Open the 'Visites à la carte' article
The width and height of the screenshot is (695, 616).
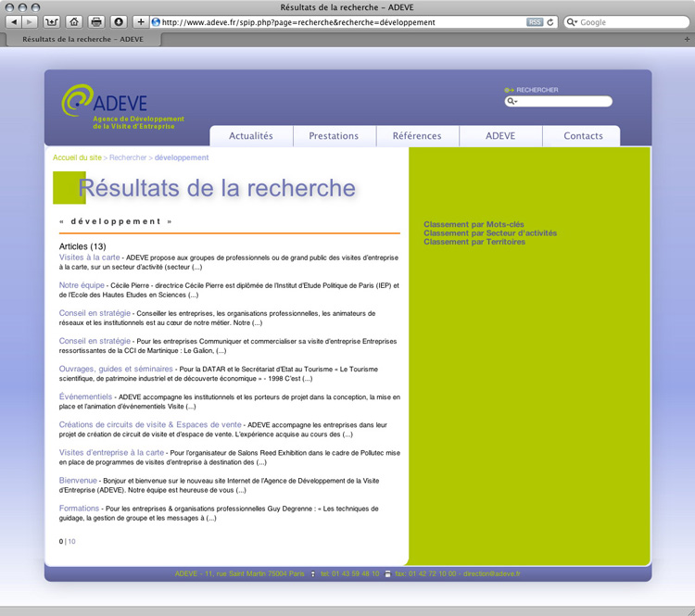[x=90, y=258]
